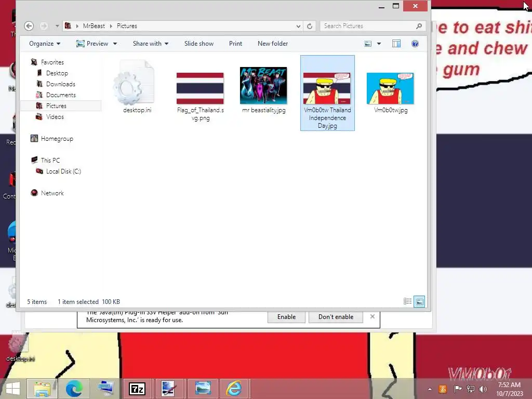532x399 pixels.
Task: Refresh the Pictures folder view
Action: point(310,26)
